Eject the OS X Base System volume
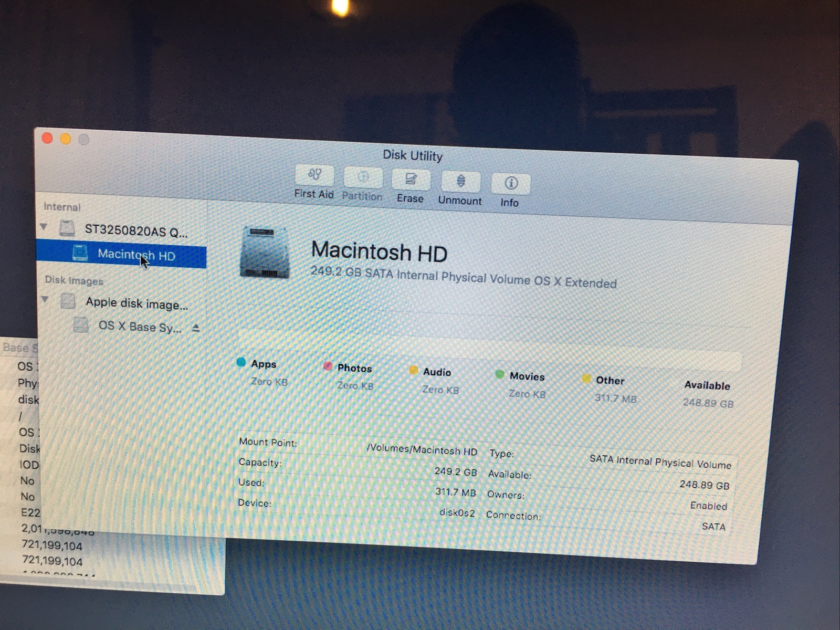This screenshot has height=630, width=840. tap(196, 328)
